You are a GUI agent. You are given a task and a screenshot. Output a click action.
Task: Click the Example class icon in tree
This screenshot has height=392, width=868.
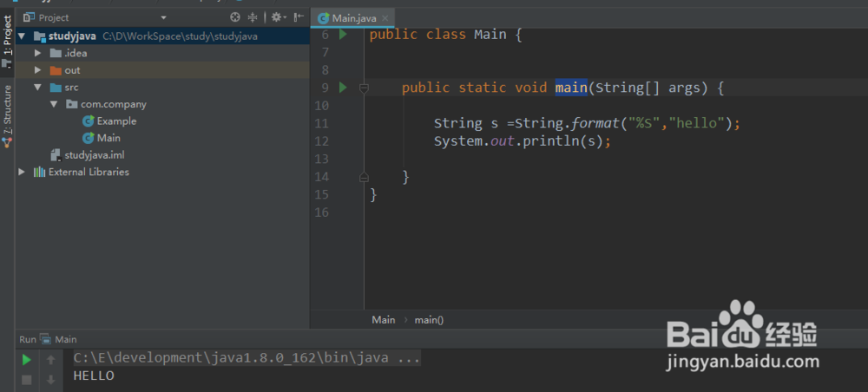(88, 121)
